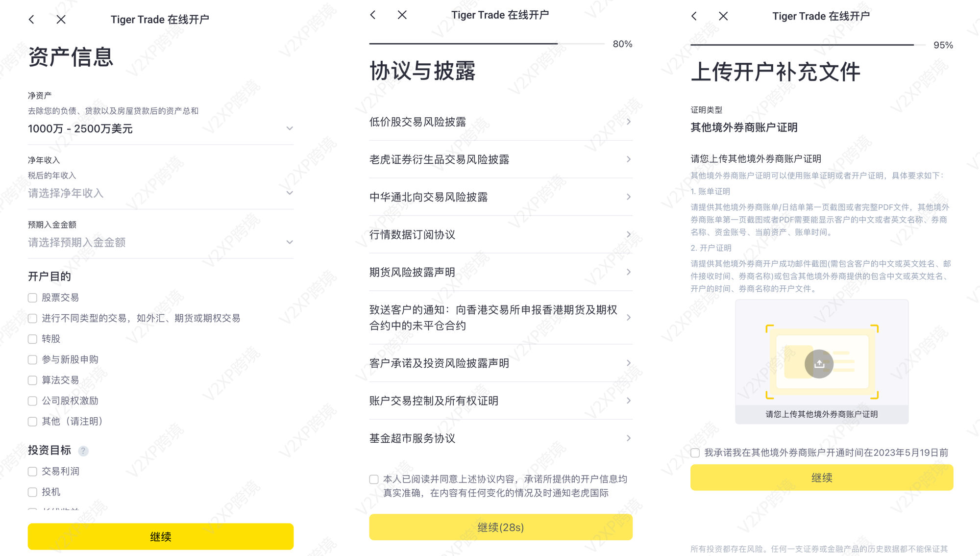The height and width of the screenshot is (556, 980).
Task: Check 我承诺我在其他境外券商账户开通时间 checkbox
Action: tap(695, 453)
